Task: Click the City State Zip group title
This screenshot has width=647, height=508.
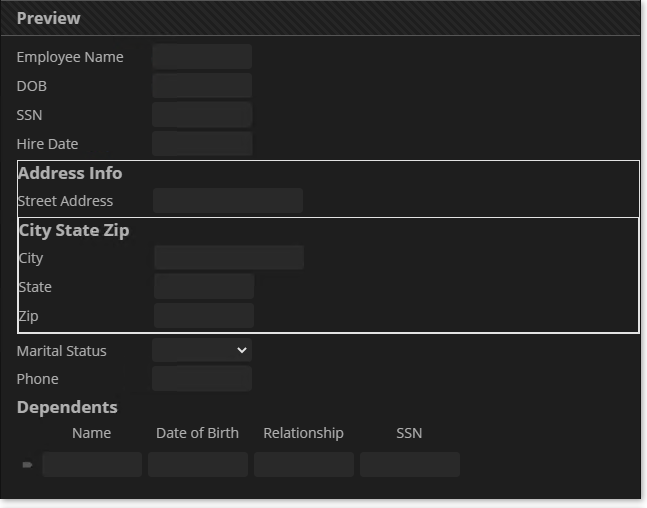Action: tap(74, 230)
